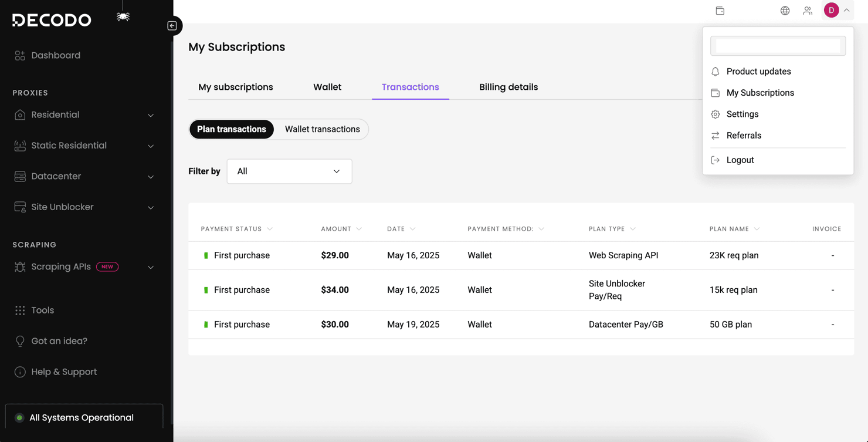The width and height of the screenshot is (868, 442).
Task: Click the NEW badge on Scraping APIs
Action: 107,266
